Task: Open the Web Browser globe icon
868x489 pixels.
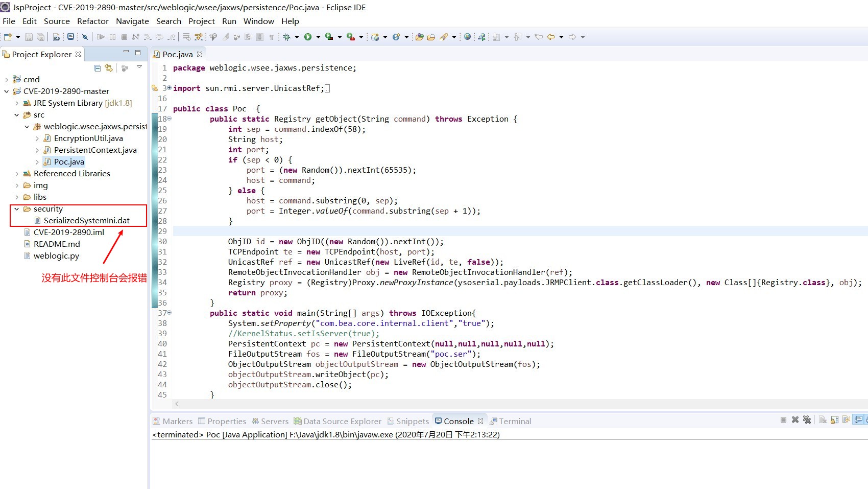Action: click(467, 37)
